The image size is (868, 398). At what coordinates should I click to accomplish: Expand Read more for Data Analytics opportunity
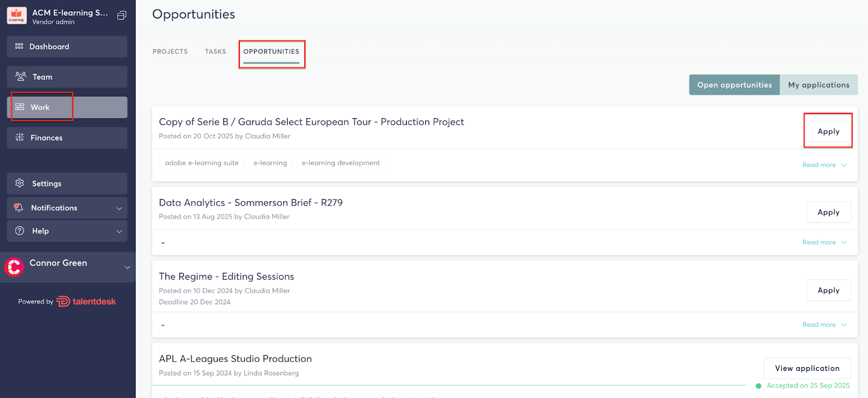824,242
